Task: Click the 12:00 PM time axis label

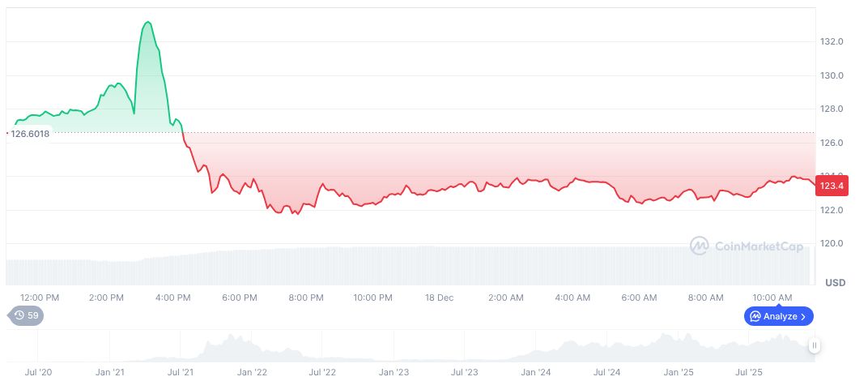Action: coord(39,298)
